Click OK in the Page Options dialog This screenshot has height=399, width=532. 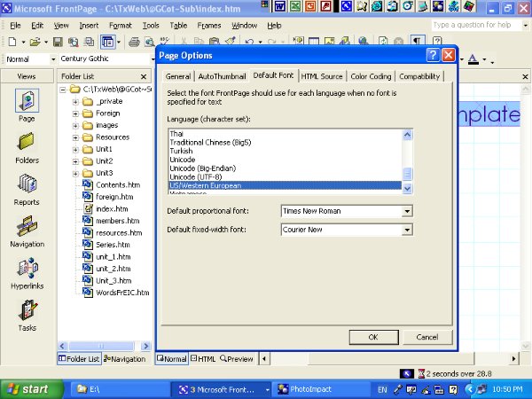[373, 337]
